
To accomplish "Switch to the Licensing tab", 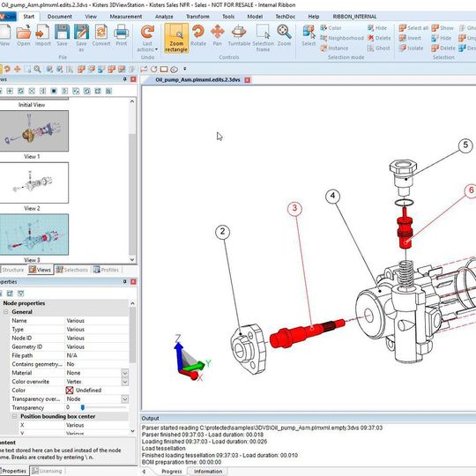I will (x=47, y=471).
